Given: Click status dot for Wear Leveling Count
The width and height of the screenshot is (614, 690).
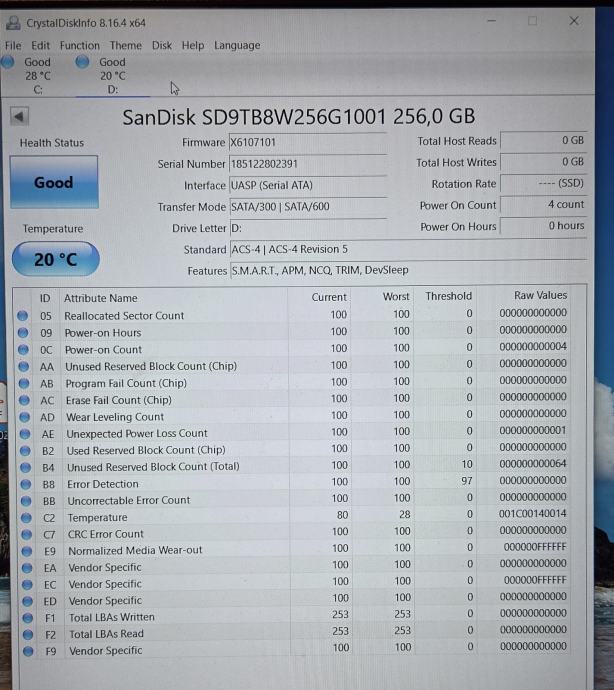Looking at the screenshot, I should pyautogui.click(x=25, y=417).
